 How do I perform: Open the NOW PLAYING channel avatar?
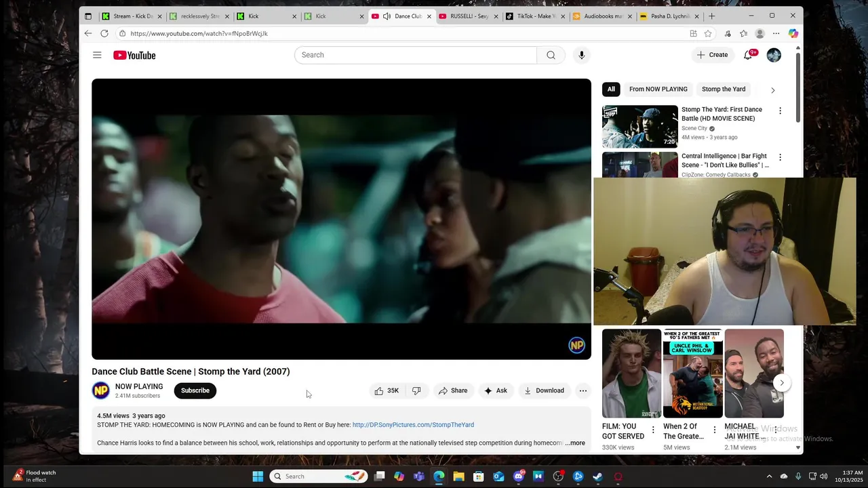(x=100, y=390)
